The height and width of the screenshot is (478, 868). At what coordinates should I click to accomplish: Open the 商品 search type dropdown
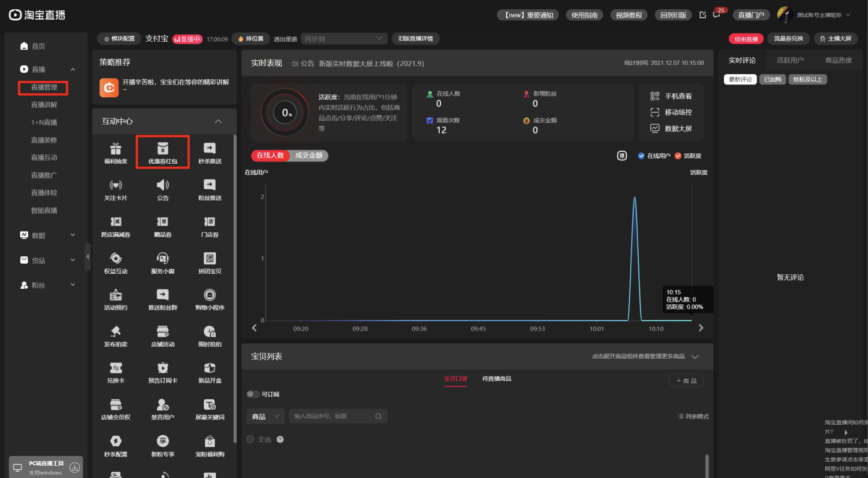266,416
